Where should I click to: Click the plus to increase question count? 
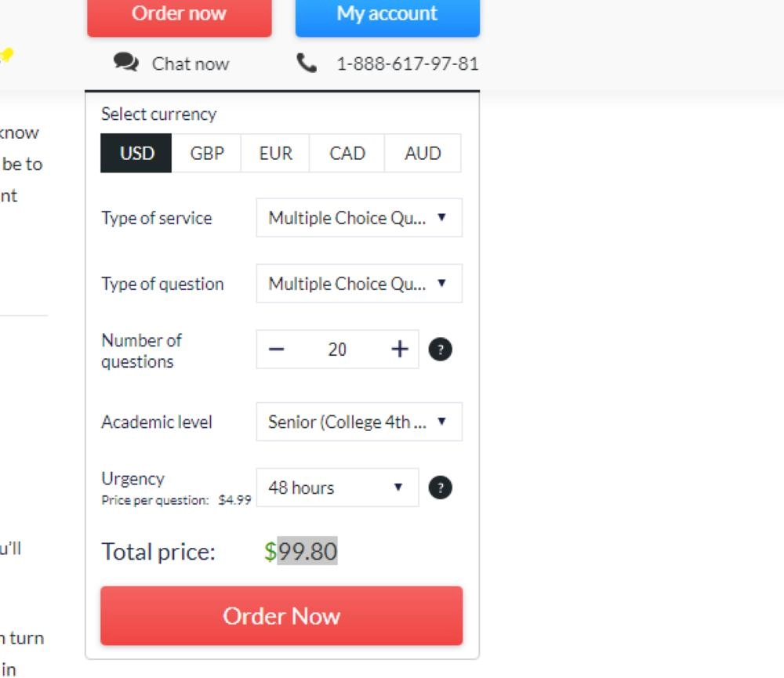pyautogui.click(x=400, y=349)
